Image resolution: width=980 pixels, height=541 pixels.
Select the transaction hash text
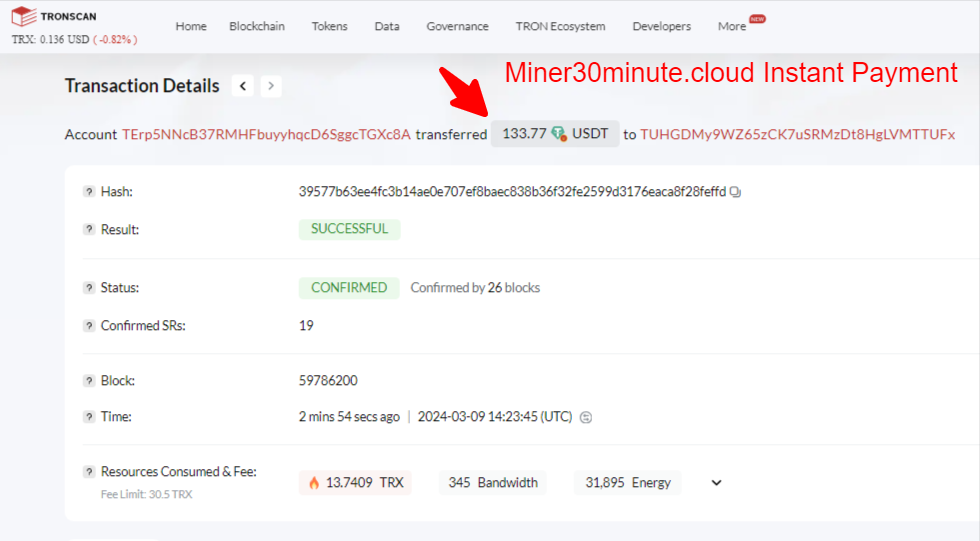tap(512, 192)
